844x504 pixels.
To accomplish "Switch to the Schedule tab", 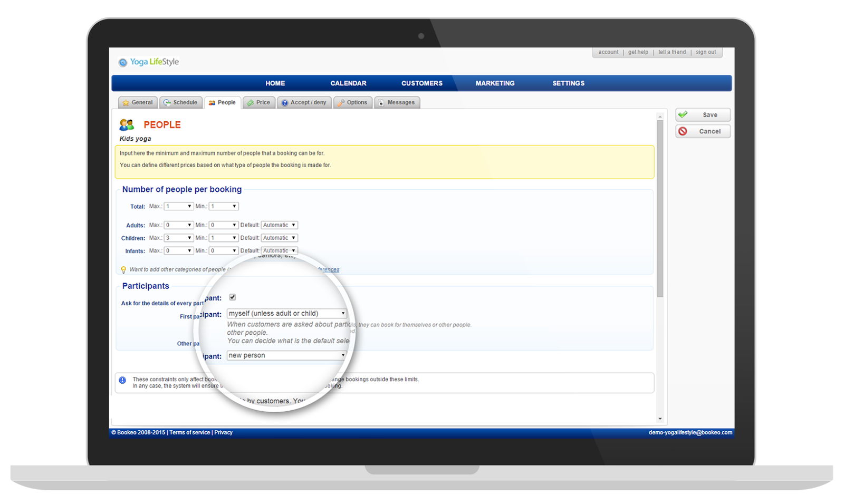I will [181, 103].
